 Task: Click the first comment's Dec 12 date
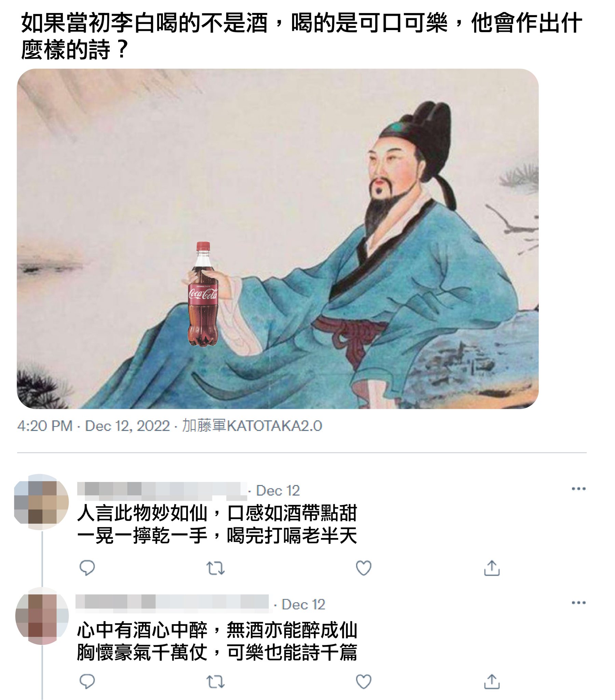tap(278, 491)
